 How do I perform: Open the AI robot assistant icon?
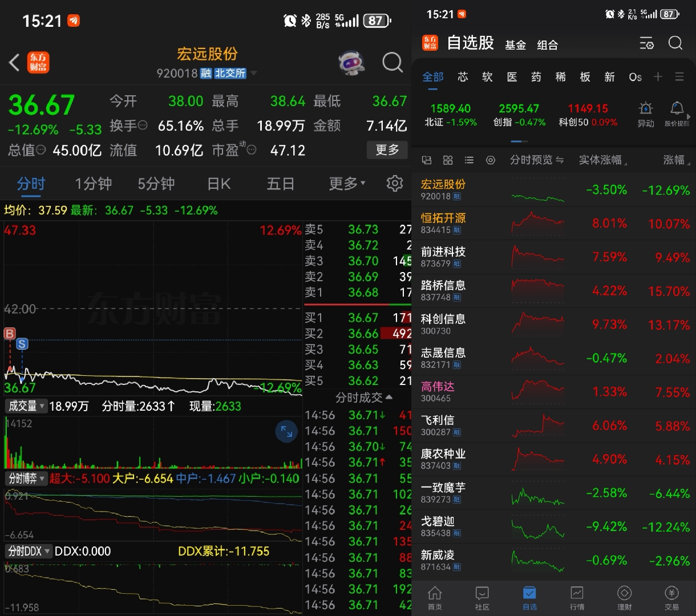351,63
